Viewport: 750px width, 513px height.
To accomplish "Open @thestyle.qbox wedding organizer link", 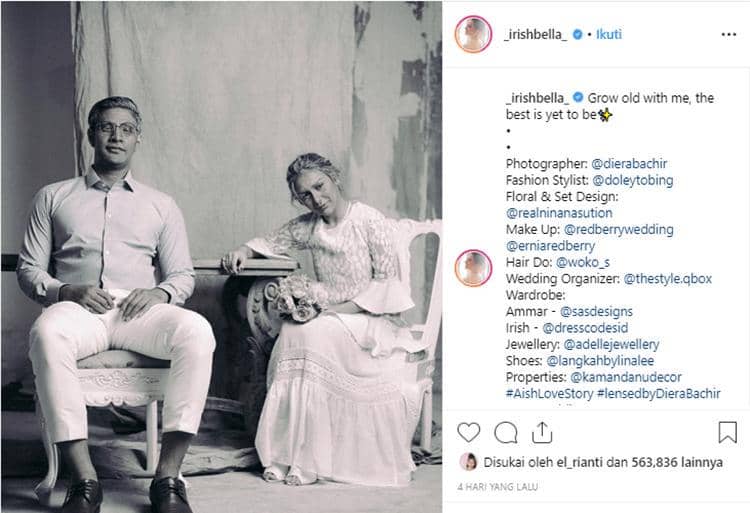I will [668, 279].
